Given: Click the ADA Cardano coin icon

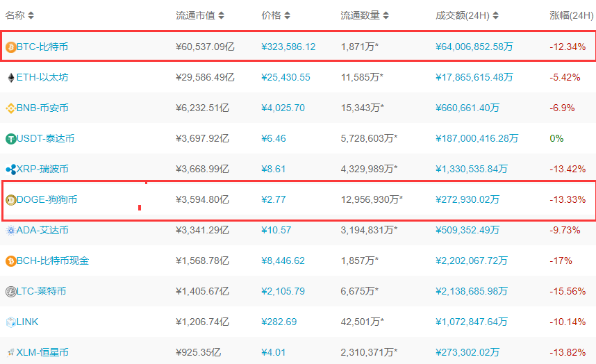Looking at the screenshot, I should [x=10, y=230].
